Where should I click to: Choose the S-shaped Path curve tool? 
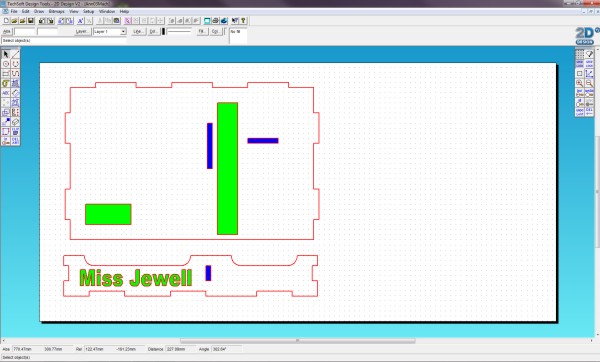[15, 73]
